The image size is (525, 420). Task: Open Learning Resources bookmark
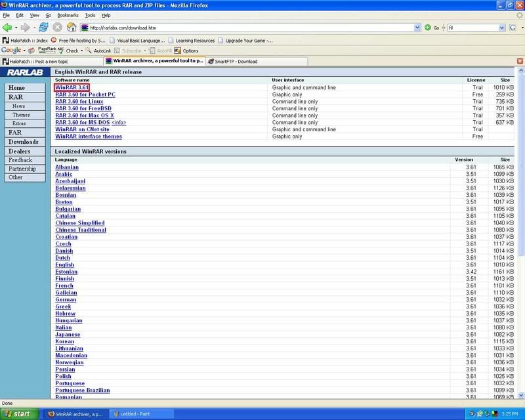pyautogui.click(x=192, y=40)
